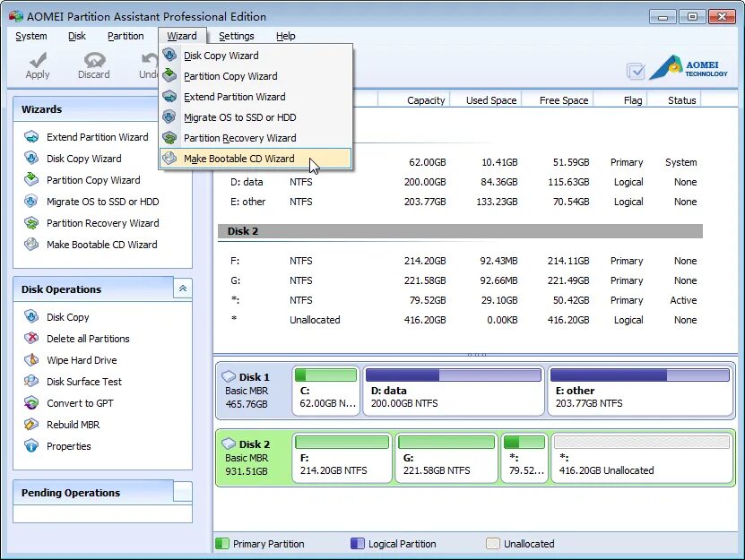This screenshot has height=560, width=745.
Task: Click the Undo arrow toolbar icon
Action: (x=150, y=60)
